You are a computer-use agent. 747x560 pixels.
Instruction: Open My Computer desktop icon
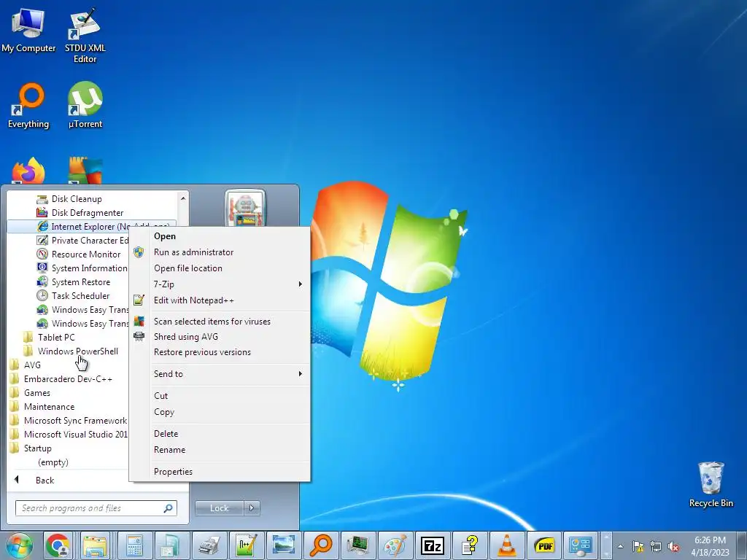coord(28,30)
